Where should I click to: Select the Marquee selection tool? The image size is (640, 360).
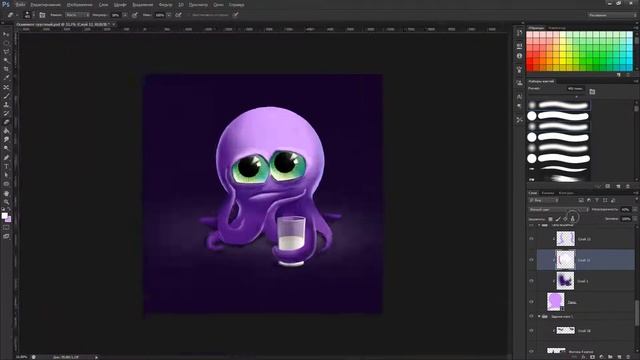[x=6, y=43]
